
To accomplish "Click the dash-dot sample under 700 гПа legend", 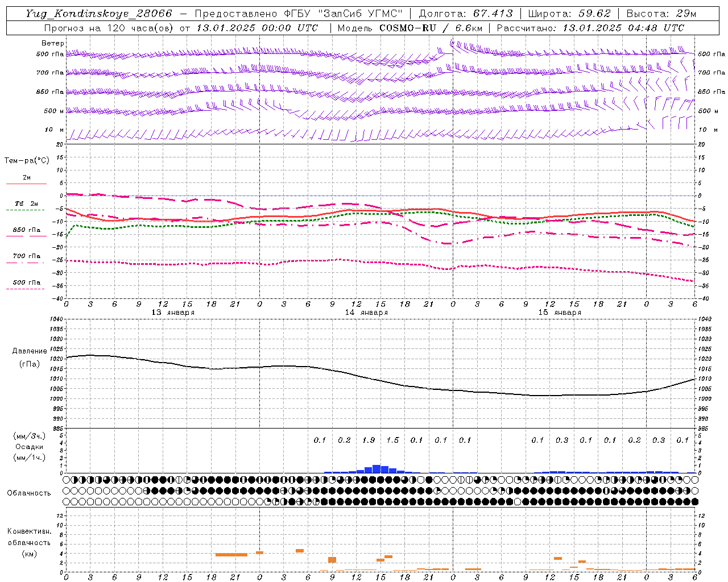I will coord(26,263).
